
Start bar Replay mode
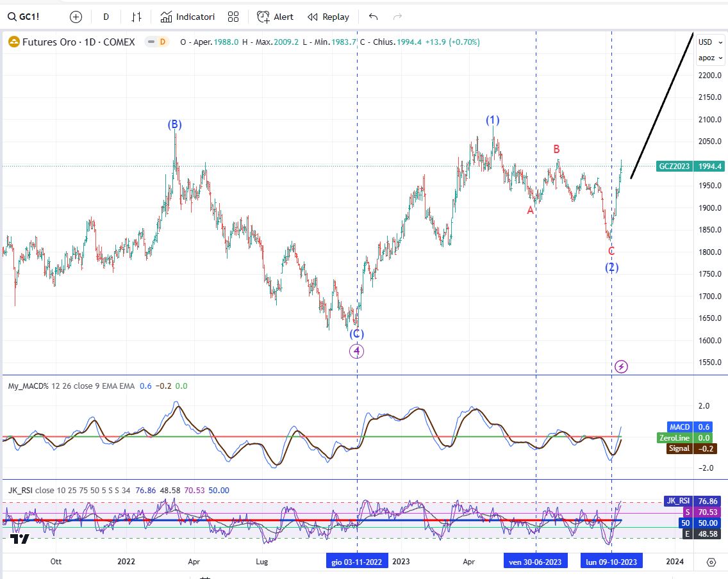[328, 17]
